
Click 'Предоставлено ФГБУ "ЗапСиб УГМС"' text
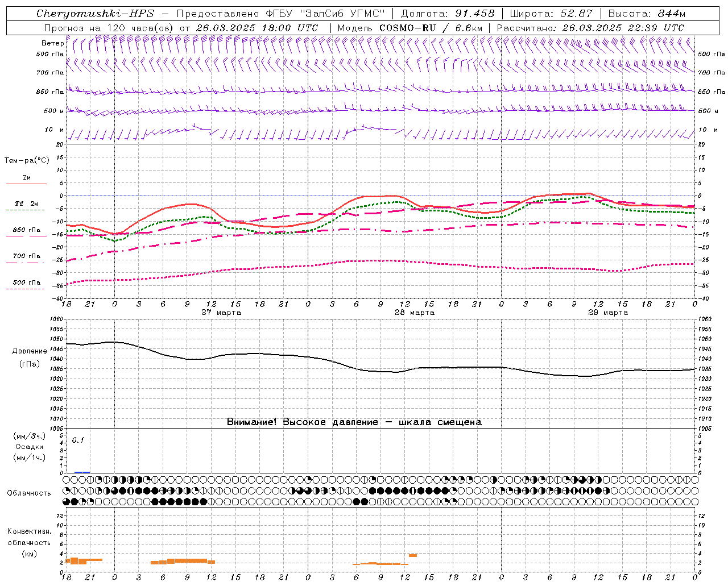tap(281, 14)
